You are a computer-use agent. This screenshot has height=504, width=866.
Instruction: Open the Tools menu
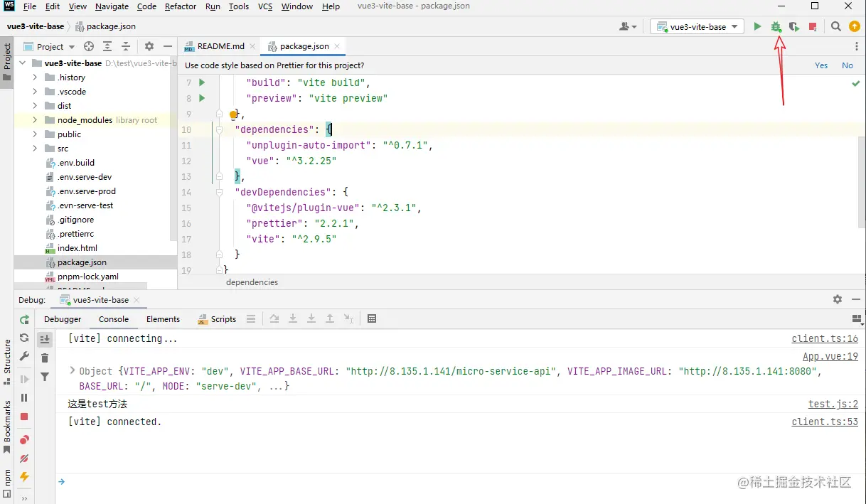[239, 6]
